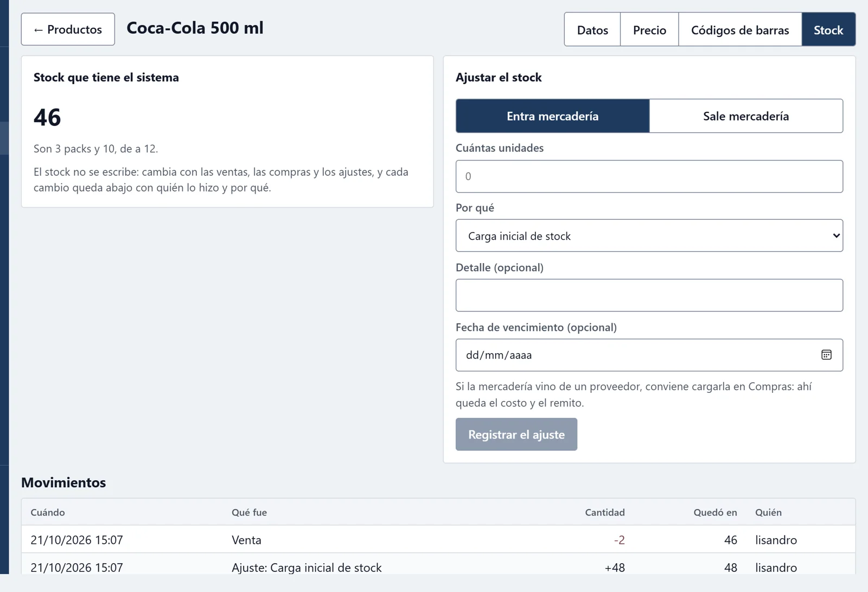Screen dimensions: 868x592
Task: Switch to Sale mercadería
Action: pos(746,116)
